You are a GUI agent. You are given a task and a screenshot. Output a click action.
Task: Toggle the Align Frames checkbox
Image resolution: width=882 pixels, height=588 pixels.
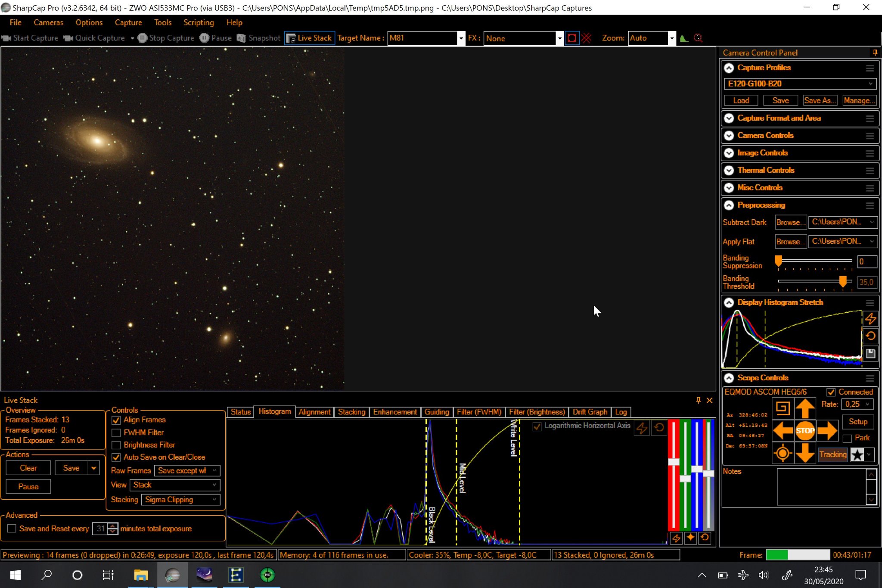116,420
